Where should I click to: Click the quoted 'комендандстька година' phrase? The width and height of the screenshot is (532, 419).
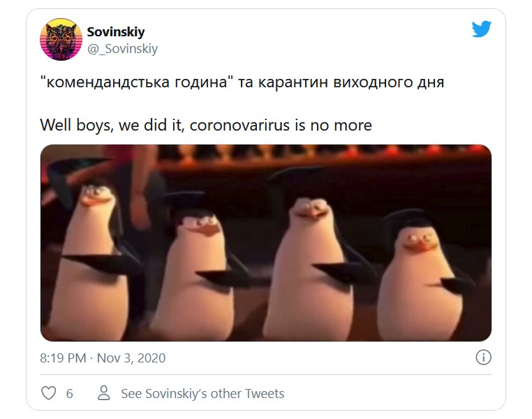pos(137,82)
